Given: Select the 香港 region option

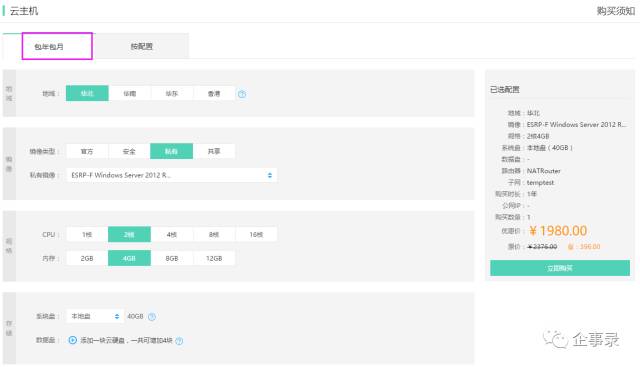Looking at the screenshot, I should pos(214,93).
